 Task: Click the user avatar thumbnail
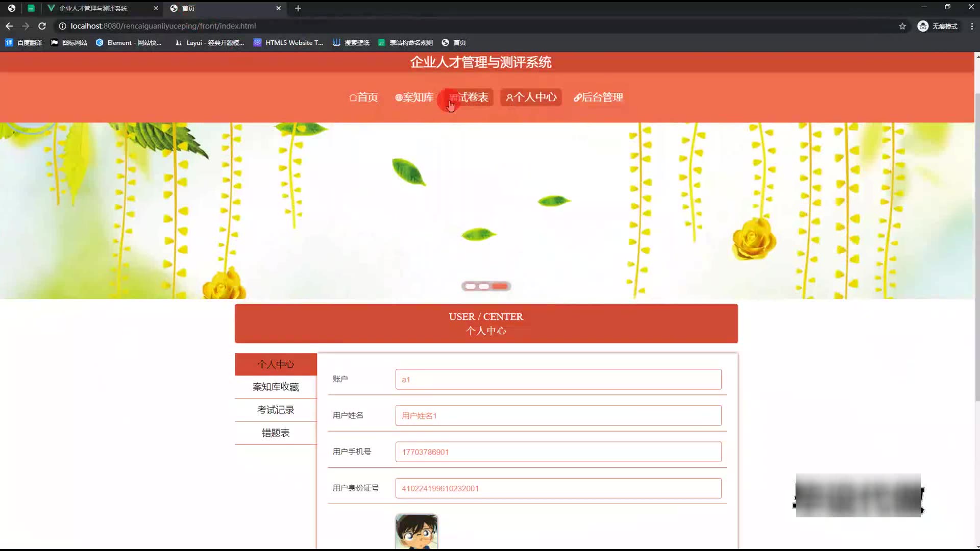tap(416, 532)
